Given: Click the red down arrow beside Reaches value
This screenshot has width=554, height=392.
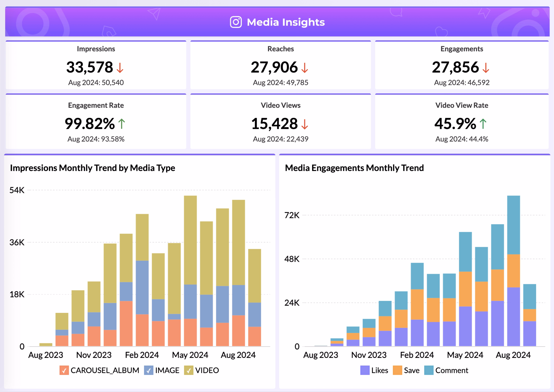Looking at the screenshot, I should click(x=305, y=68).
